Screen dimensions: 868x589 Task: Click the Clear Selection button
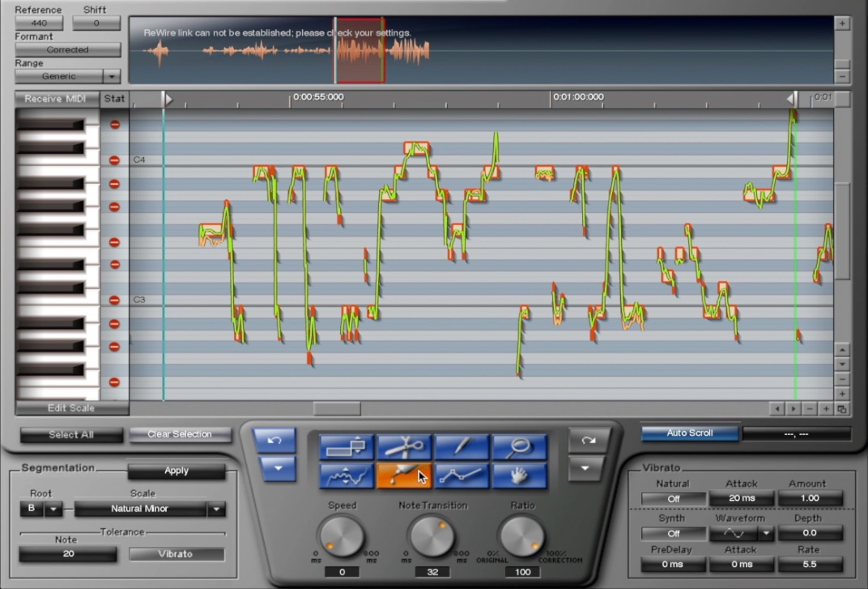click(x=180, y=434)
